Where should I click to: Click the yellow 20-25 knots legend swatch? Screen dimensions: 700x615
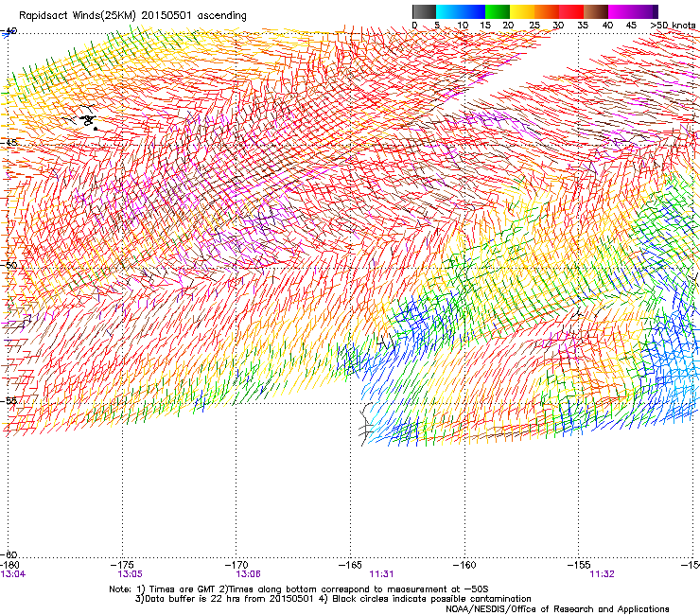point(522,11)
